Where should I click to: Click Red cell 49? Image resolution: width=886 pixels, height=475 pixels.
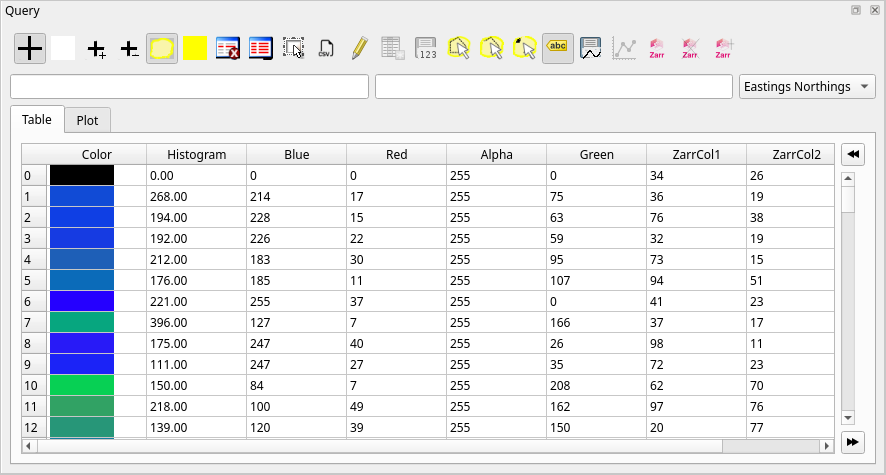[397, 406]
